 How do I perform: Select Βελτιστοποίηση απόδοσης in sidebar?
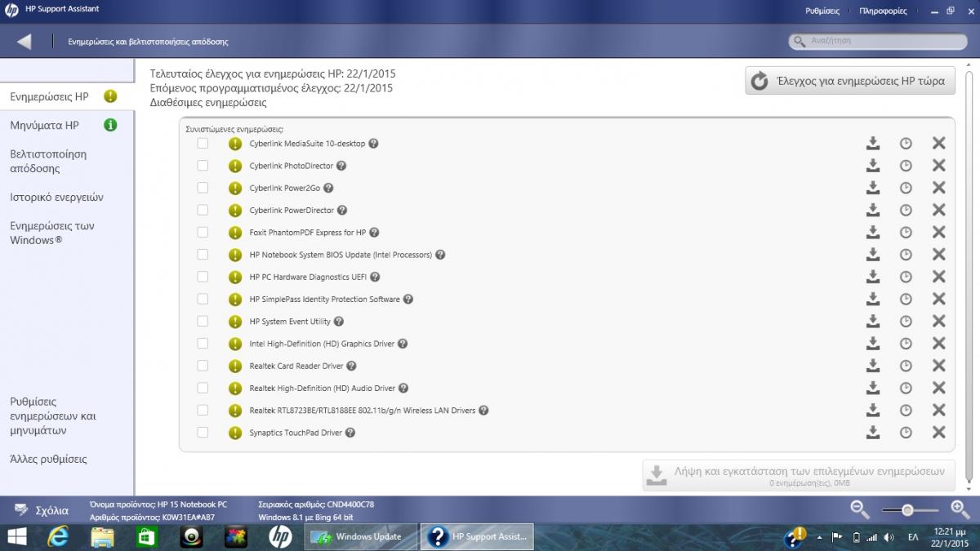[48, 162]
